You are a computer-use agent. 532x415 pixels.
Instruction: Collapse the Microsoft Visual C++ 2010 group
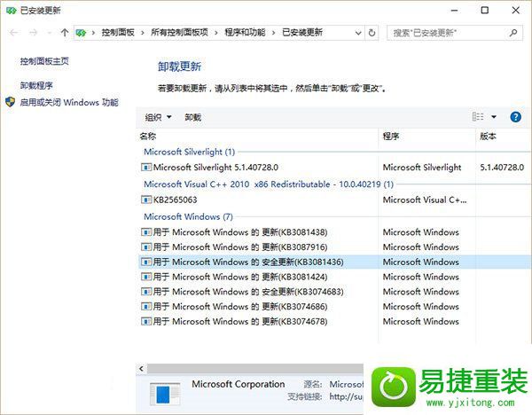click(x=269, y=184)
